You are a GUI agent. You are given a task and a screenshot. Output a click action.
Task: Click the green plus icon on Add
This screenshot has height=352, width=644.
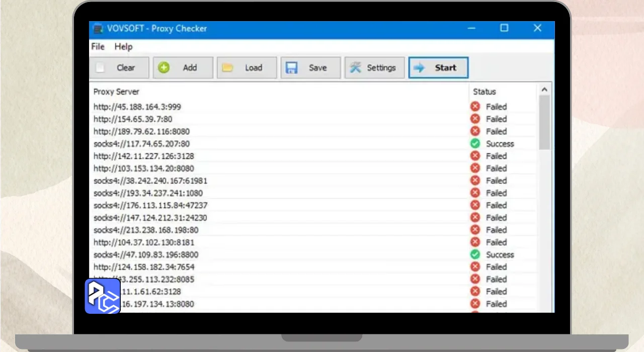click(164, 67)
